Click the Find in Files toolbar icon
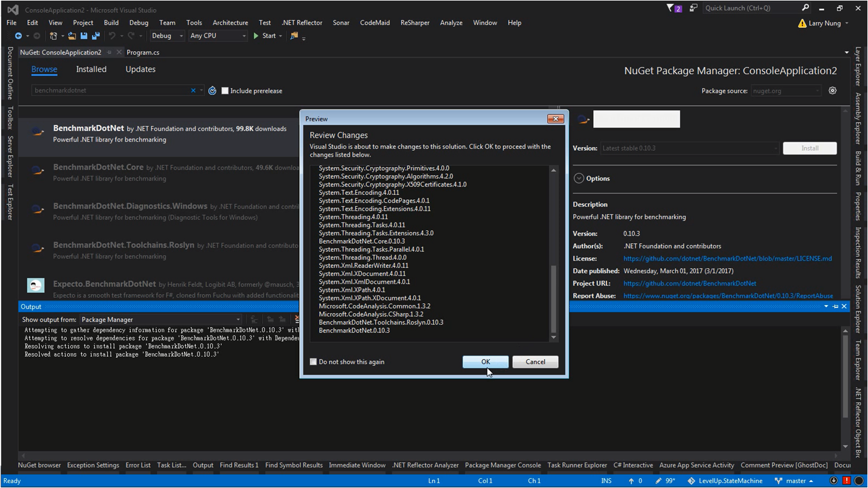This screenshot has height=488, width=868. pos(294,36)
